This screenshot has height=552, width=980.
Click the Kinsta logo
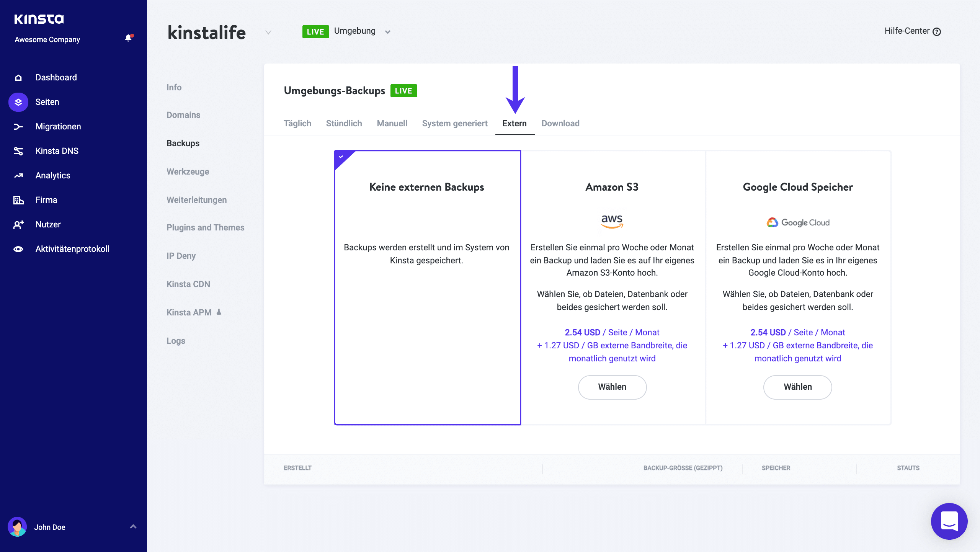[39, 18]
